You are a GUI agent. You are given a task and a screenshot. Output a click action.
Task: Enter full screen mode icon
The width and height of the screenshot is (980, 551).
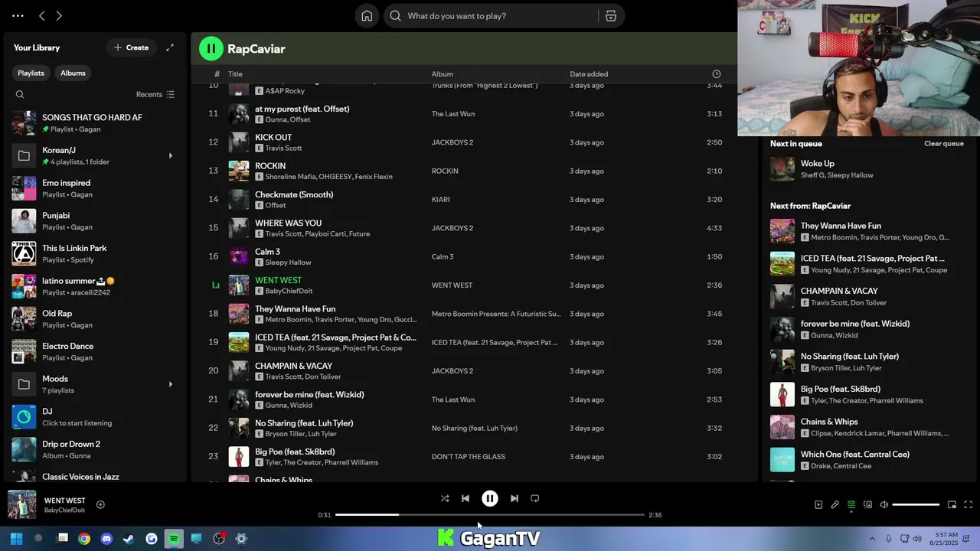tap(968, 504)
